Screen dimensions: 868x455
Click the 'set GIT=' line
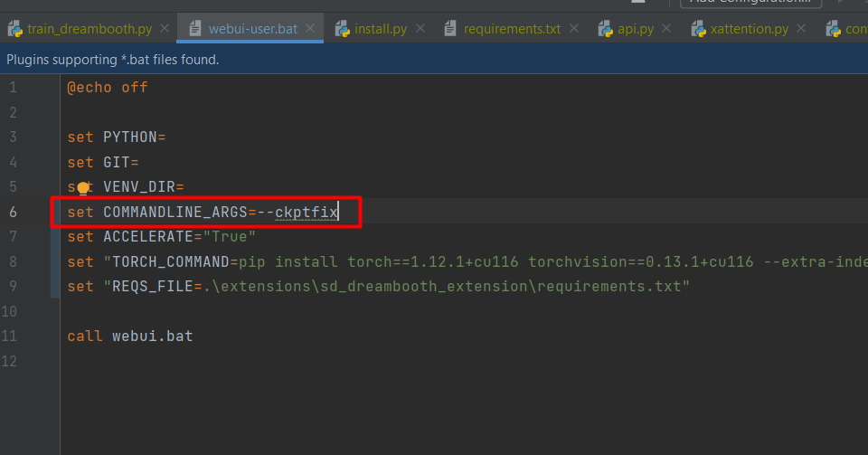[103, 162]
